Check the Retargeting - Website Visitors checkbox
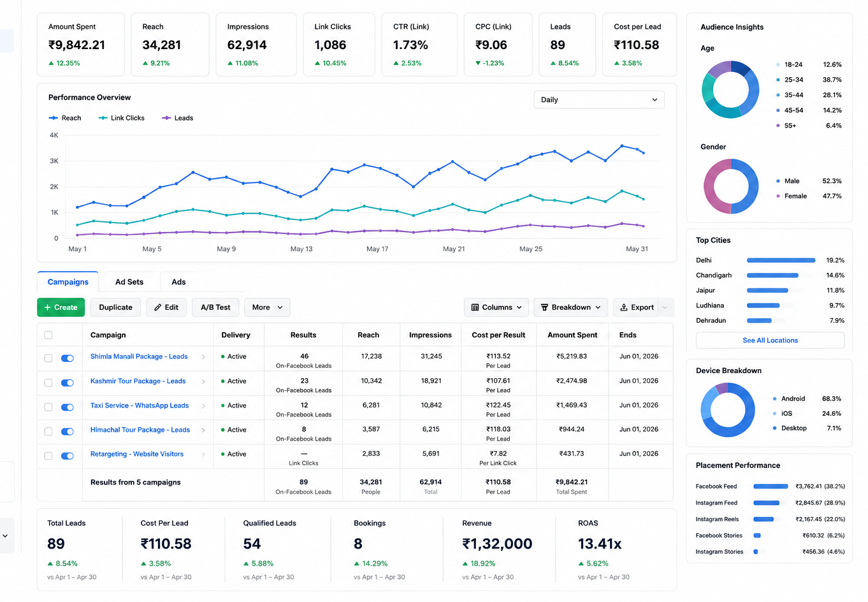The width and height of the screenshot is (868, 602). tap(48, 456)
